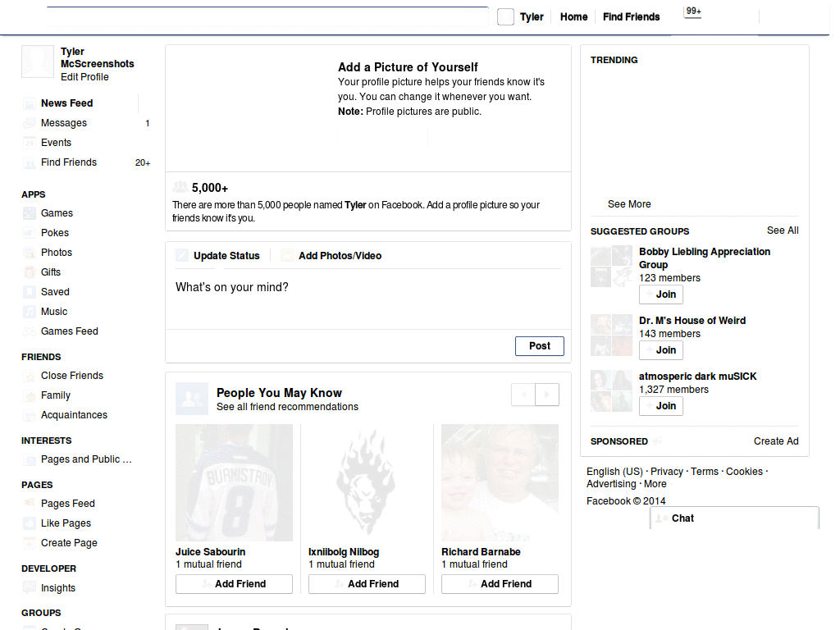Show next People You May Know suggestions

coord(546,395)
